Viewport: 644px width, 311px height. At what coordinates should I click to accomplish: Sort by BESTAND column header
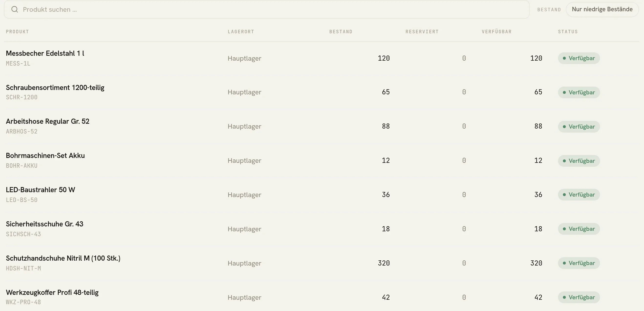pyautogui.click(x=341, y=32)
